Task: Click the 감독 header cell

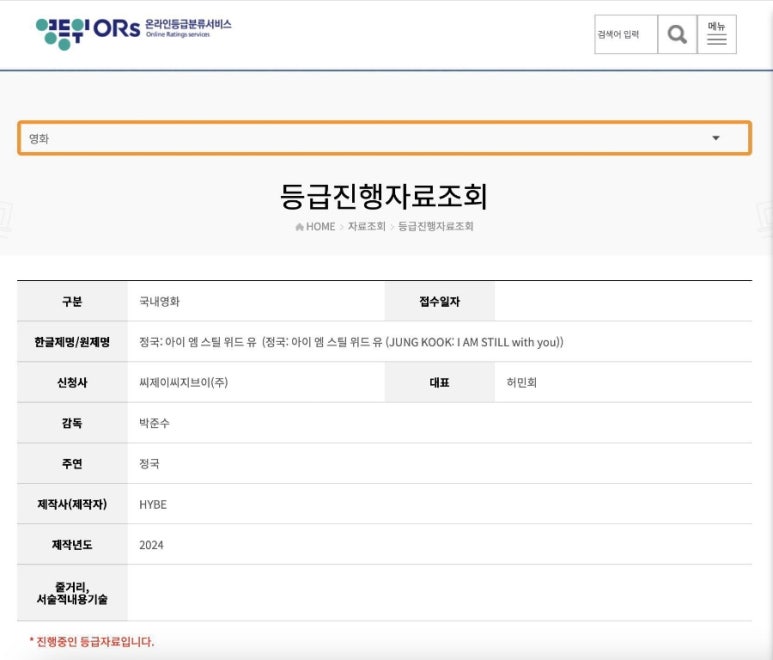Action: [72, 423]
